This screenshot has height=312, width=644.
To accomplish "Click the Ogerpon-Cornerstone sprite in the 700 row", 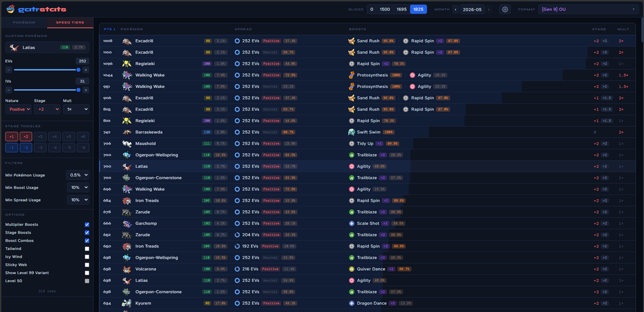I will pyautogui.click(x=126, y=178).
